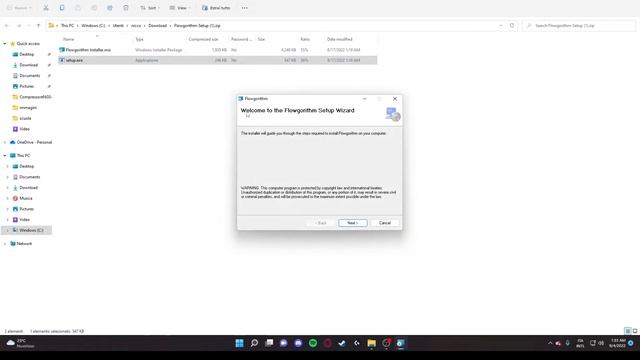Click the Flowgorithm installer taskbar icon
The width and height of the screenshot is (640, 360).
(x=401, y=343)
